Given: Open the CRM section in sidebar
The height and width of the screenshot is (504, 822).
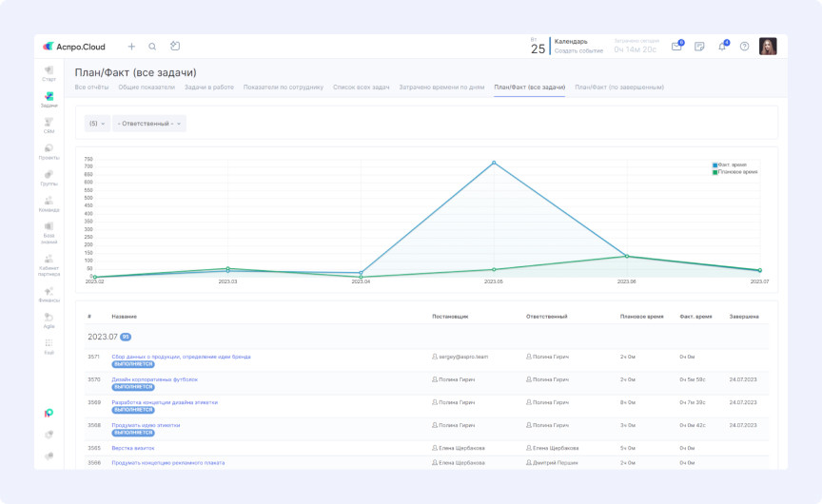Looking at the screenshot, I should (x=49, y=125).
